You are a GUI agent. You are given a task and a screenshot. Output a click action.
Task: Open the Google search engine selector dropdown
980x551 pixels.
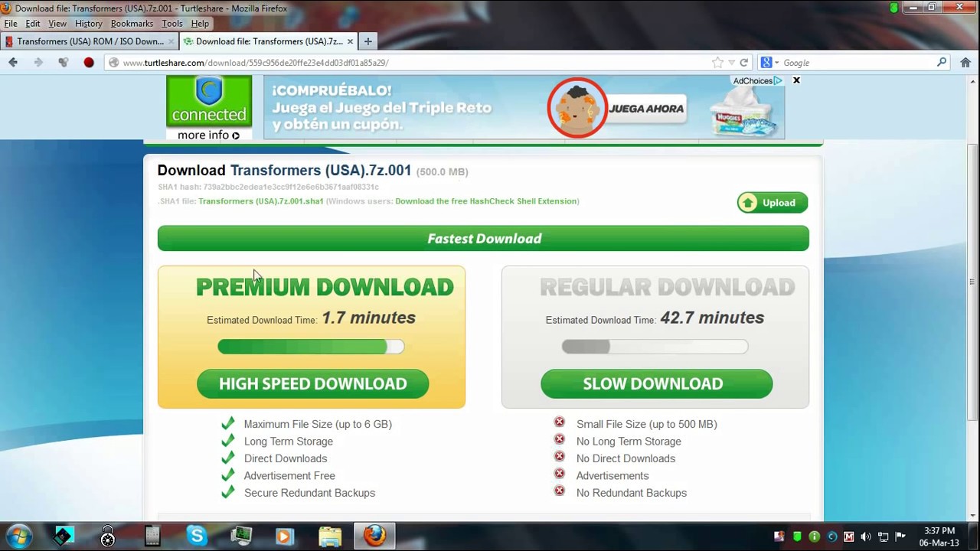tap(769, 63)
